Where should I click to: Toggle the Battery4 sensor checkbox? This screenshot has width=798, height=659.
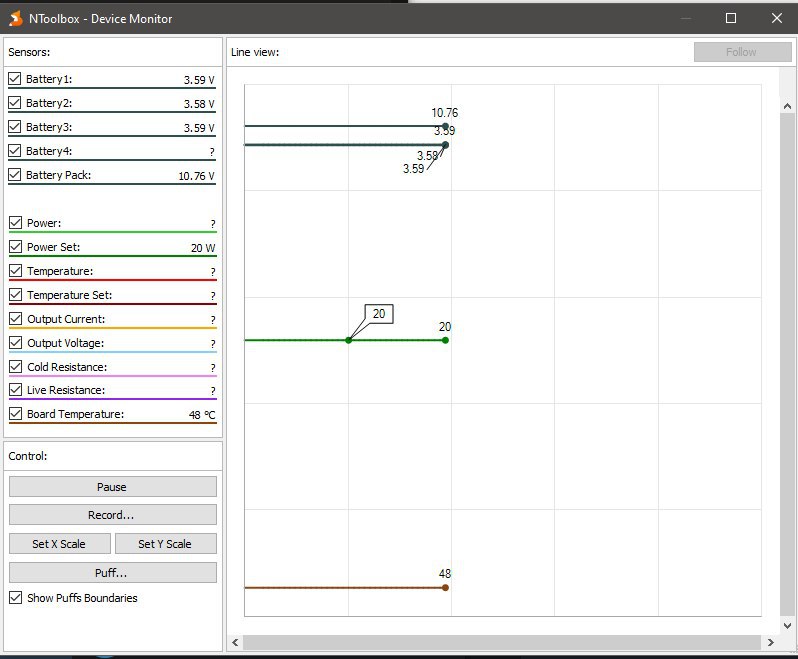coord(15,151)
